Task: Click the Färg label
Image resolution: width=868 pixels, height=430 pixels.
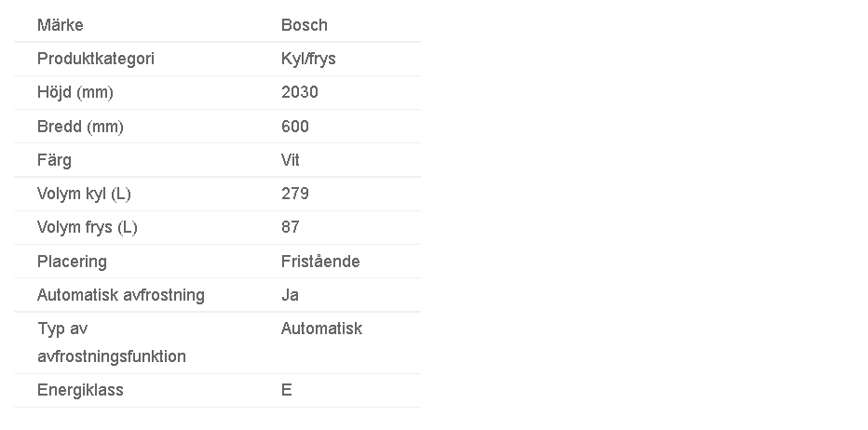Action: point(54,160)
